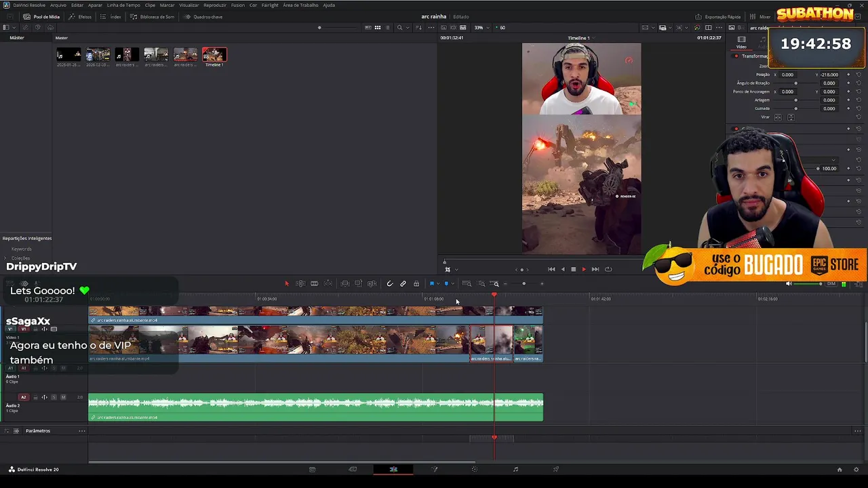
Task: Select the arrow selection tool
Action: [x=287, y=283]
